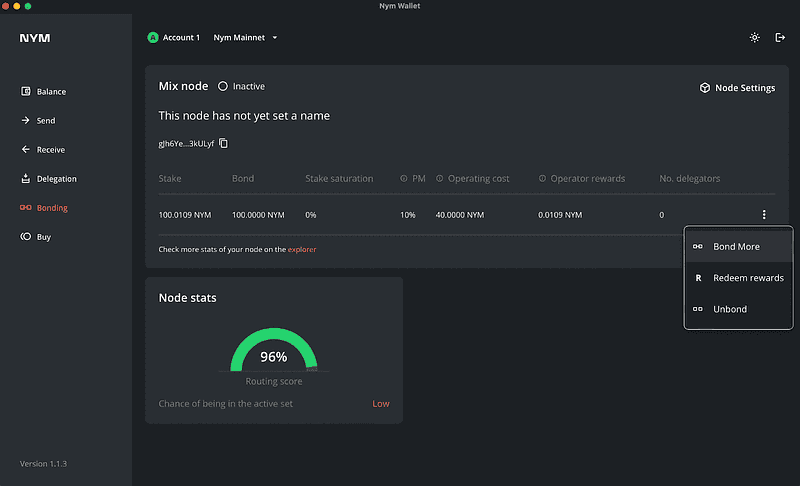Copy the mix node identity key

[x=224, y=143]
